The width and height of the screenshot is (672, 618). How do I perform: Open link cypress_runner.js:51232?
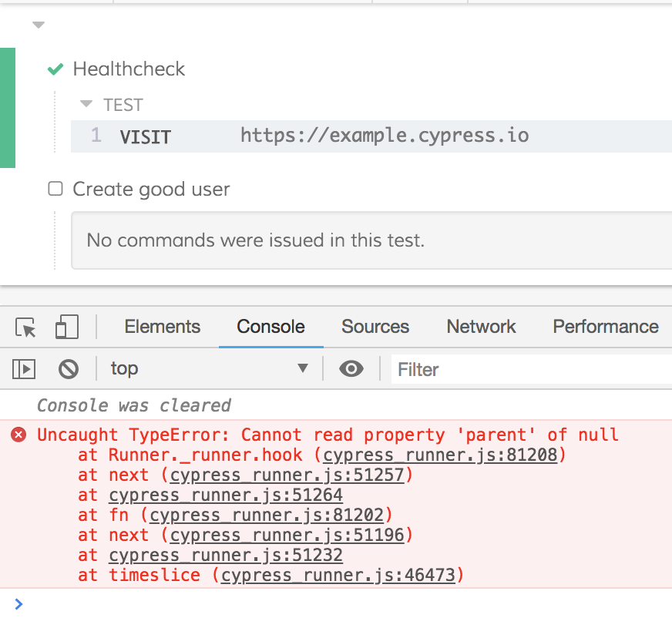pos(226,556)
